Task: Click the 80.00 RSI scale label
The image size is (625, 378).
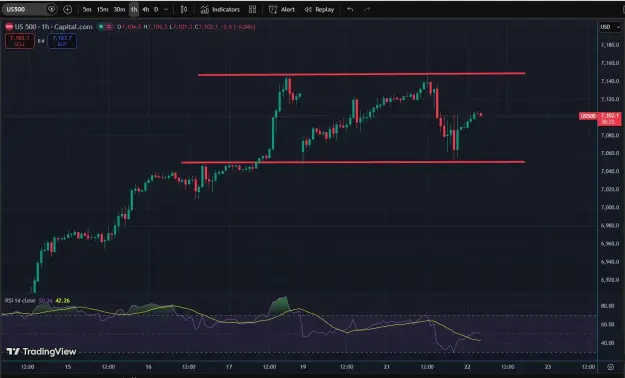Action: point(607,306)
